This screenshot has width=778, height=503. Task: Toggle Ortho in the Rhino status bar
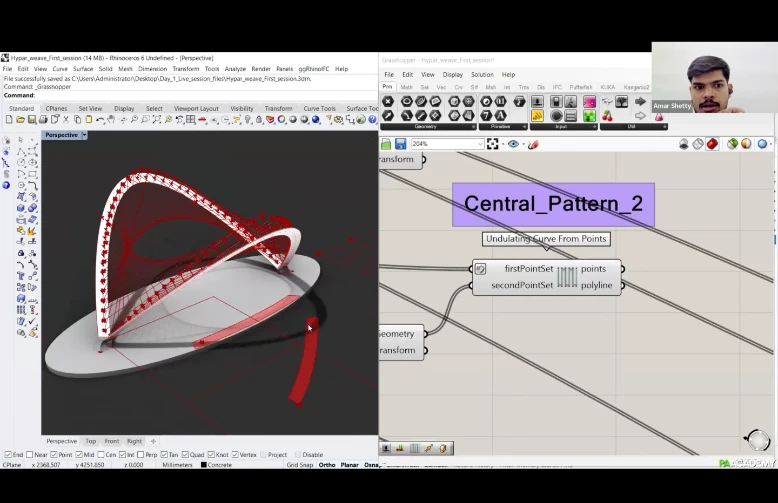pyautogui.click(x=327, y=465)
